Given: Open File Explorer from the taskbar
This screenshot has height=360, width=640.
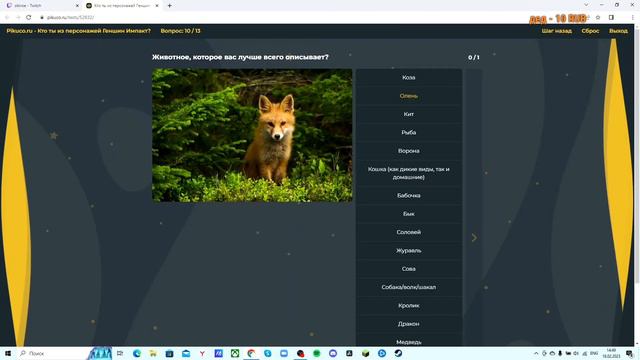Looking at the screenshot, I should point(153,353).
